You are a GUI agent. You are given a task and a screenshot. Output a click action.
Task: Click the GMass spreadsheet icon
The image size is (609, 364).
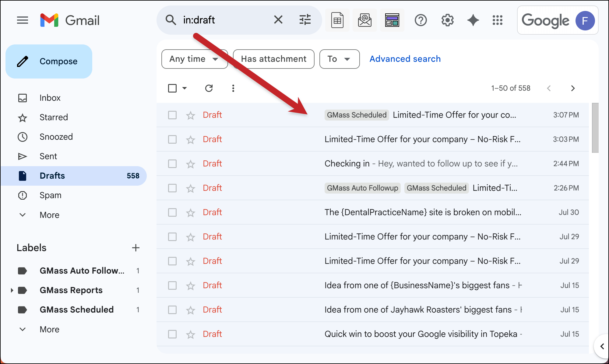tap(337, 20)
